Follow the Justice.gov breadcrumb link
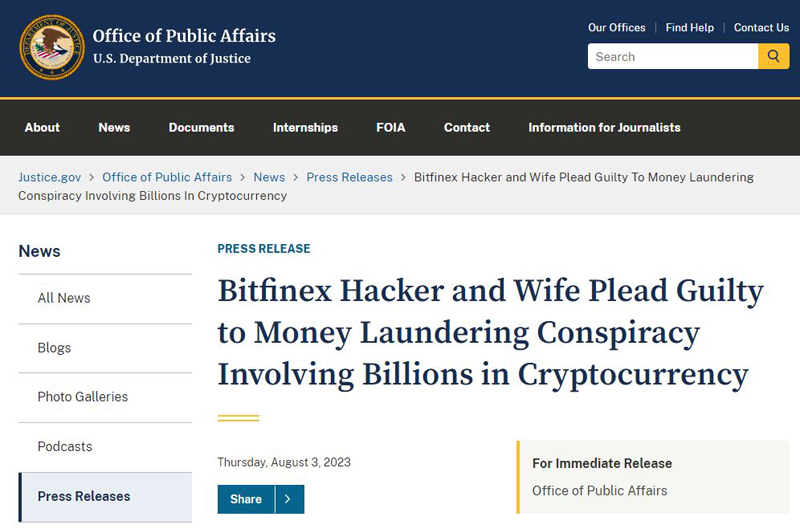 pos(49,177)
